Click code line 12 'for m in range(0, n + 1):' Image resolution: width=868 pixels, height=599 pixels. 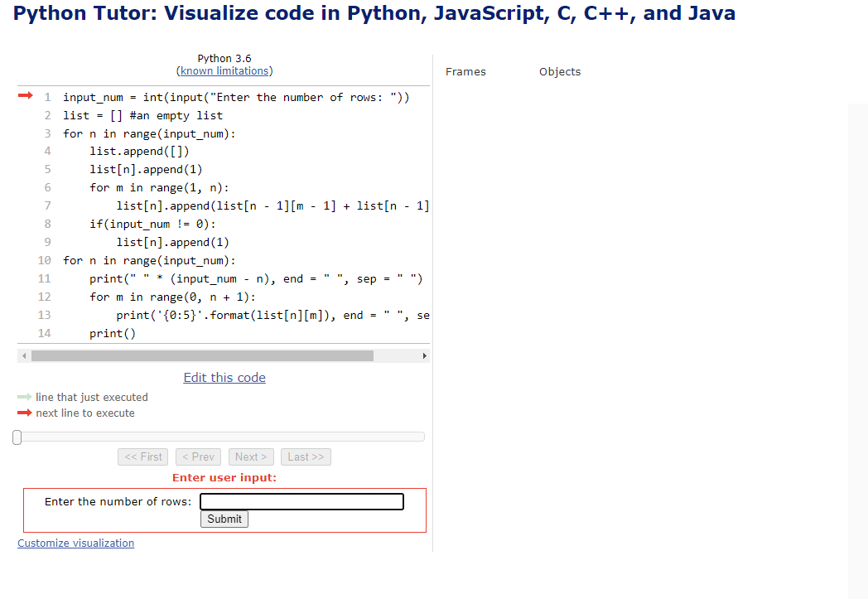point(173,297)
